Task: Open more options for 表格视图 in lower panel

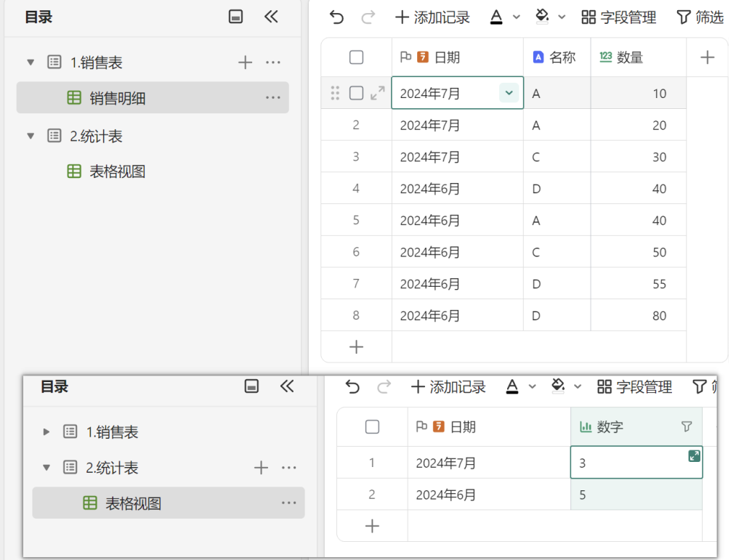Action: pyautogui.click(x=289, y=503)
